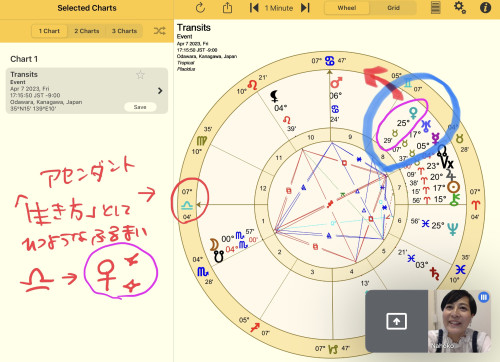Shuffle charts with crossed arrows icon
This screenshot has height=362, width=500.
click(x=159, y=31)
